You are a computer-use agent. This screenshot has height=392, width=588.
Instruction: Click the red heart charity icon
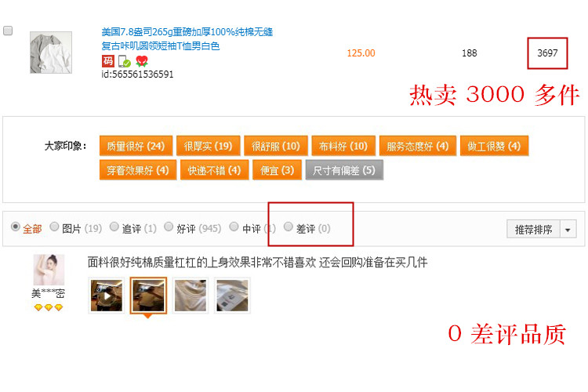click(142, 61)
